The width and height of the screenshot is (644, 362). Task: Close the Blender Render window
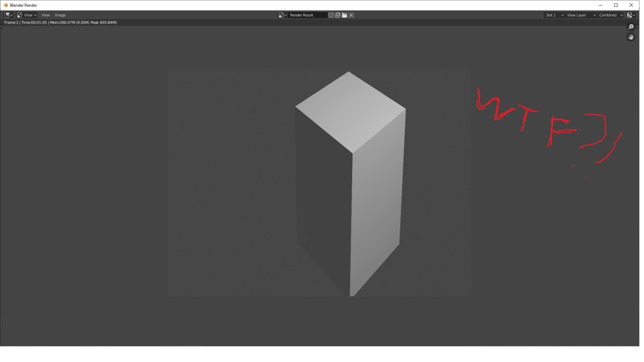[x=631, y=5]
